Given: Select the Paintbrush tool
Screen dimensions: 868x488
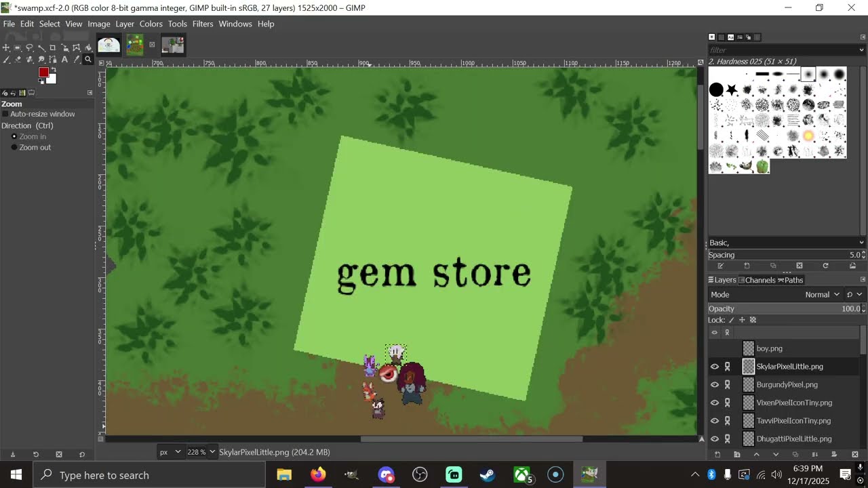Looking at the screenshot, I should pos(6,60).
